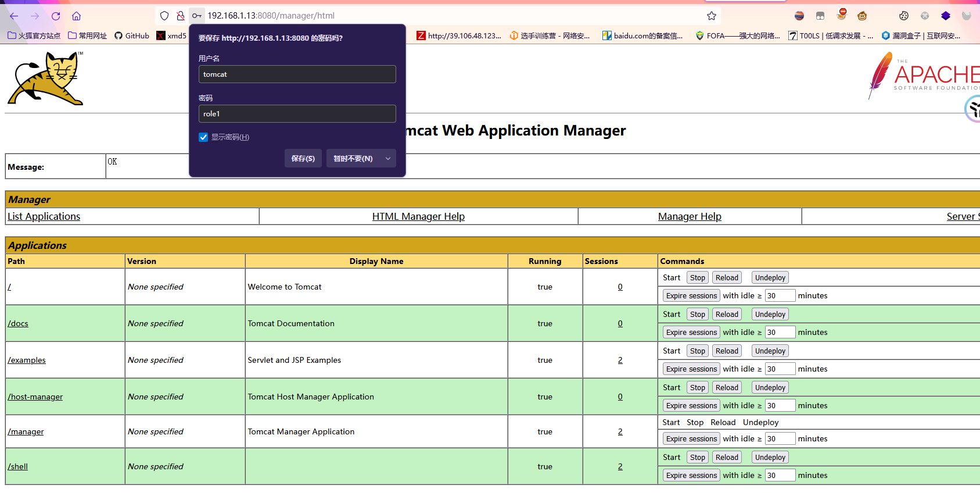This screenshot has width=980, height=496.
Task: Open the TOOLS 低调求发展 bookmark
Action: 831,35
